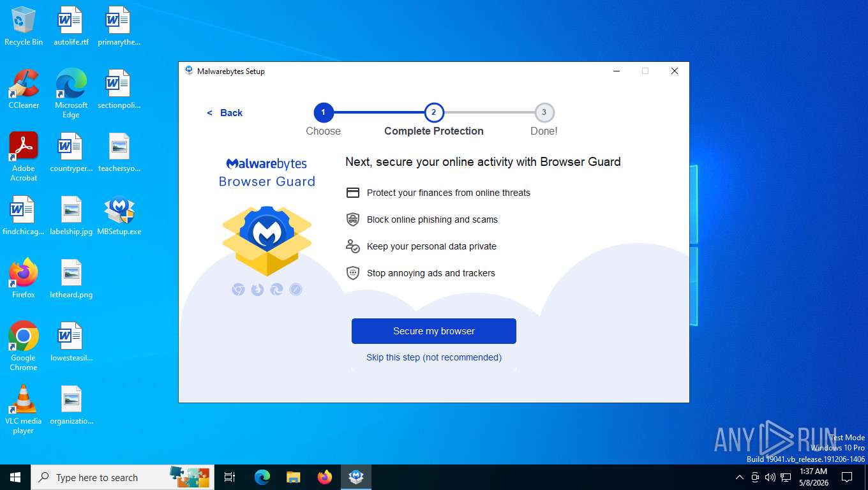Viewport: 868px width, 490px height.
Task: Click the taskbar clock showing 1:37 AM
Action: point(814,477)
